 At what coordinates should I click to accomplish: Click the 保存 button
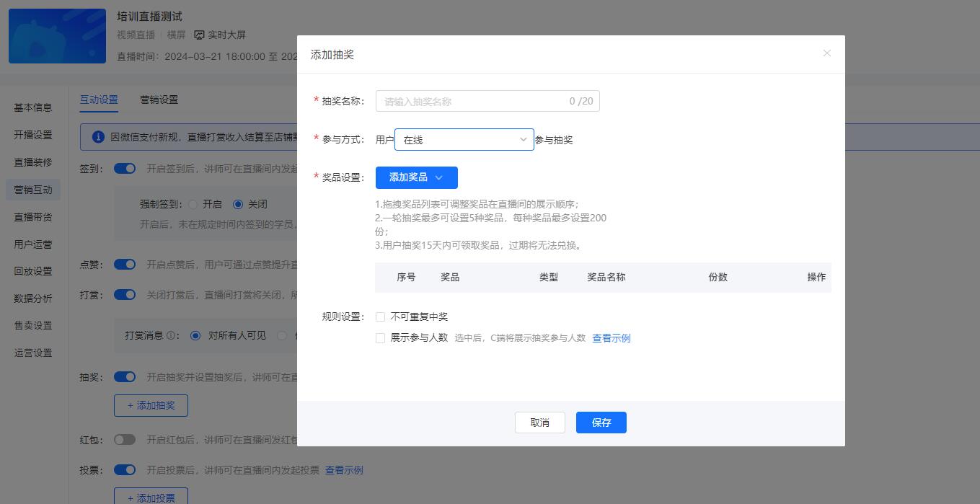point(601,423)
